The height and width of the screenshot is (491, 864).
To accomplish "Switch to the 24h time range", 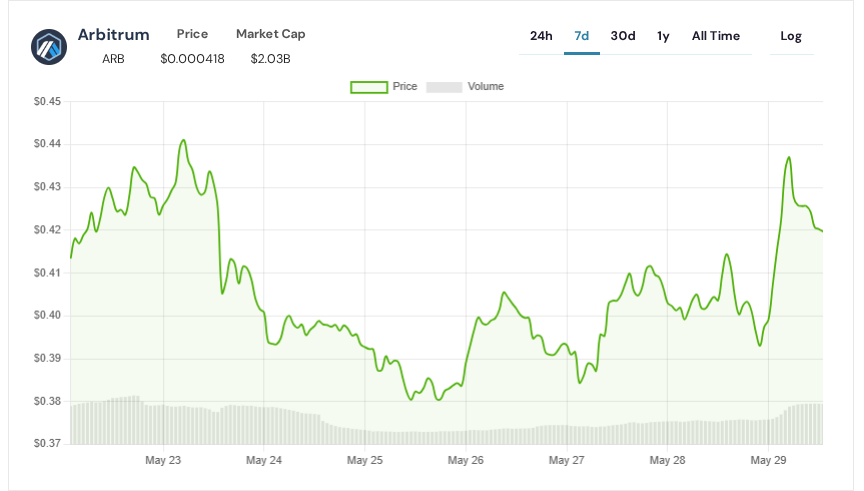I will tap(541, 36).
